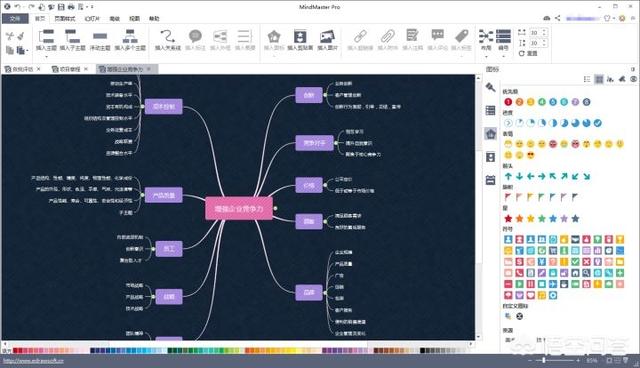Switch to the Slideshow ribbon tab

point(92,18)
